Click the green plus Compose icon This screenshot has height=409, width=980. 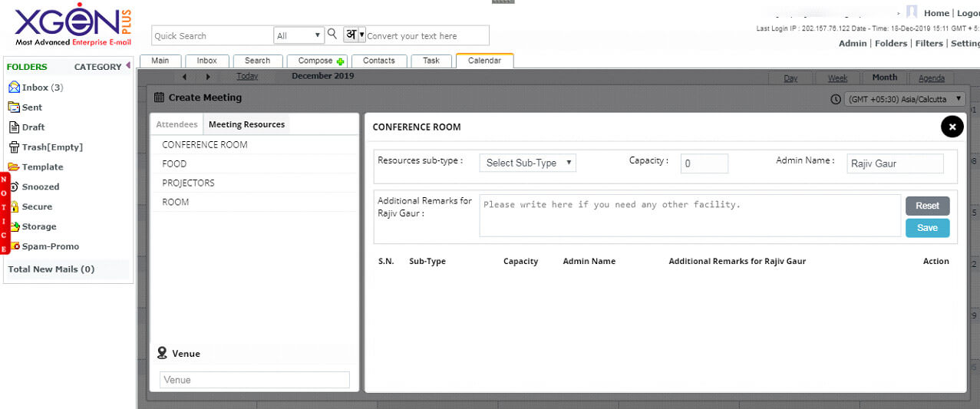(341, 61)
